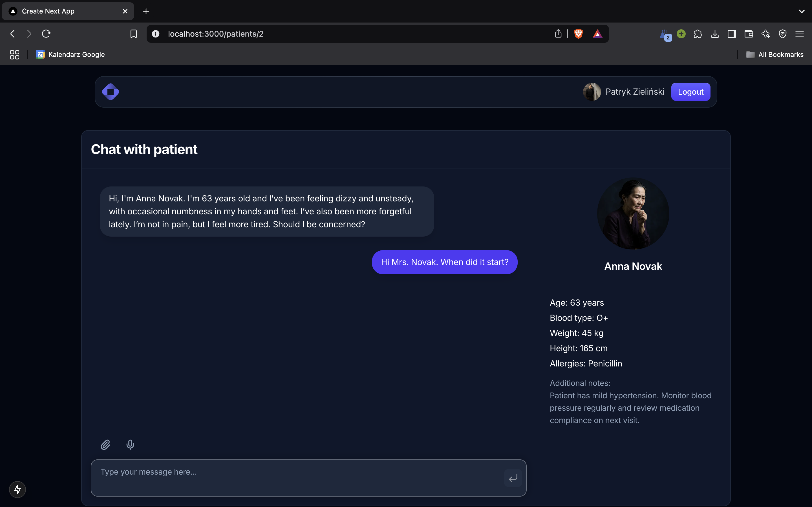
Task: Click the Next.js dev tools lightning icon
Action: point(17,490)
